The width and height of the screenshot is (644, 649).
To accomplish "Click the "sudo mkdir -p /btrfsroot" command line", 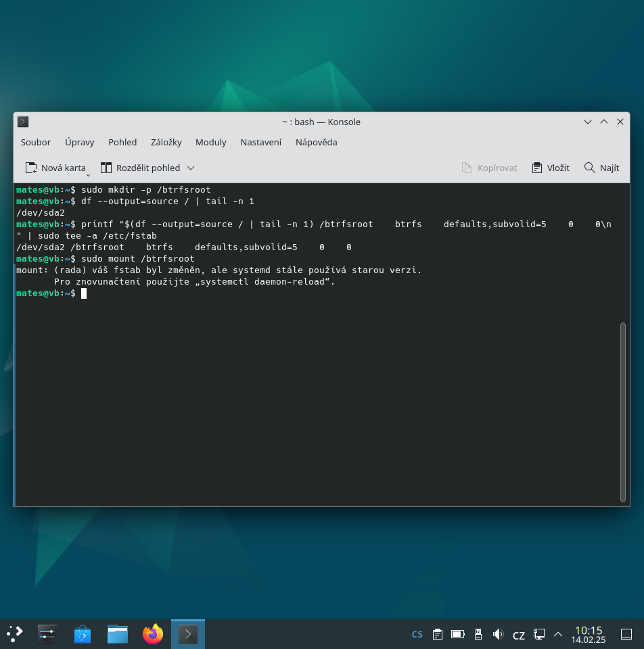I will [x=146, y=189].
